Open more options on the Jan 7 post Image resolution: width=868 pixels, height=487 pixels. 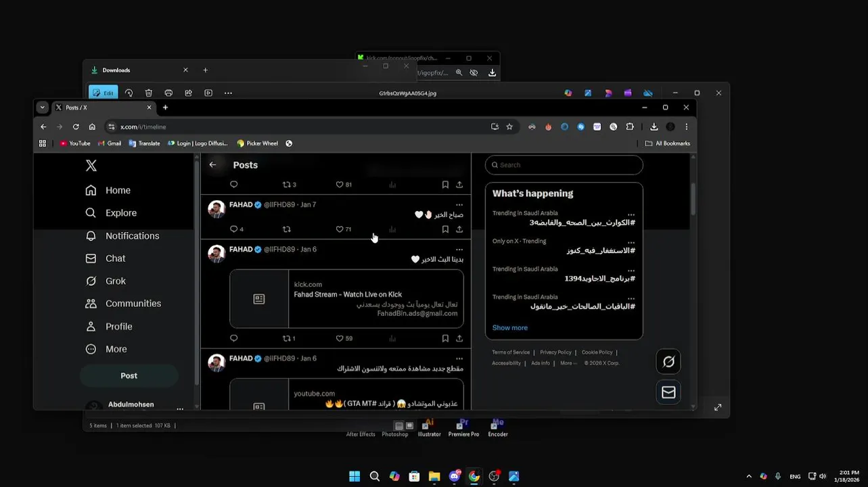[459, 204]
